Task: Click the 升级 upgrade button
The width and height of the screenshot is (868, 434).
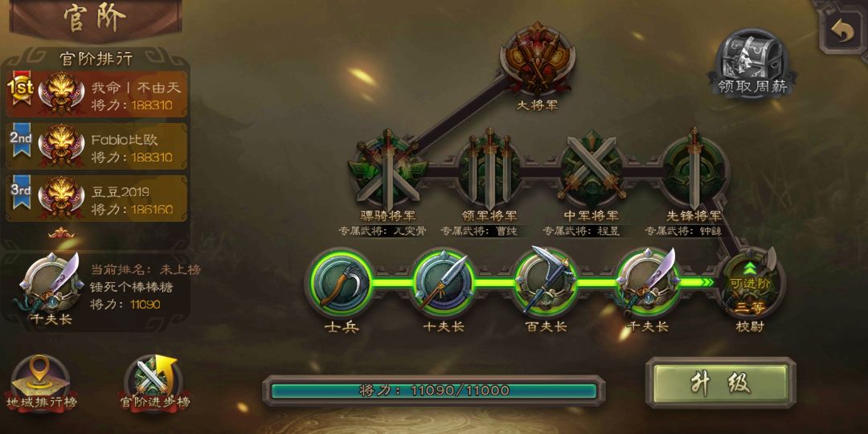Action: 721,383
